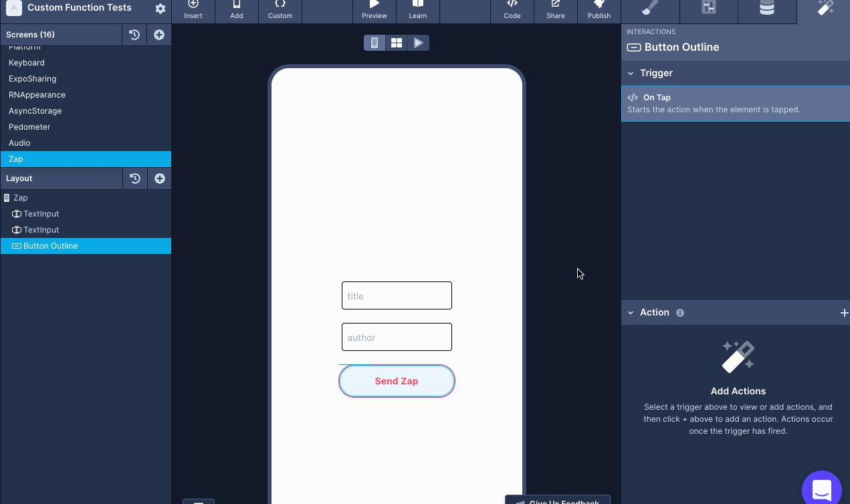Select grid view mode icon
Image resolution: width=850 pixels, height=504 pixels.
click(397, 43)
